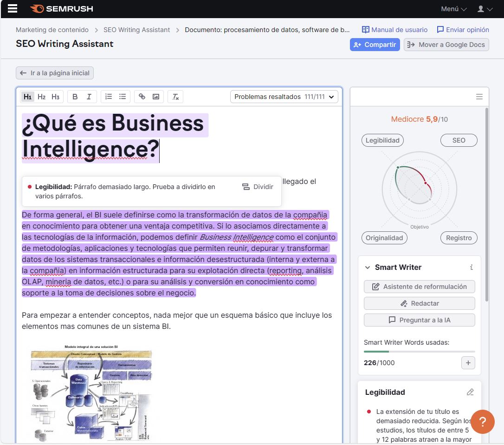The width and height of the screenshot is (504, 445).
Task: Toggle H1 heading style
Action: coord(28,97)
